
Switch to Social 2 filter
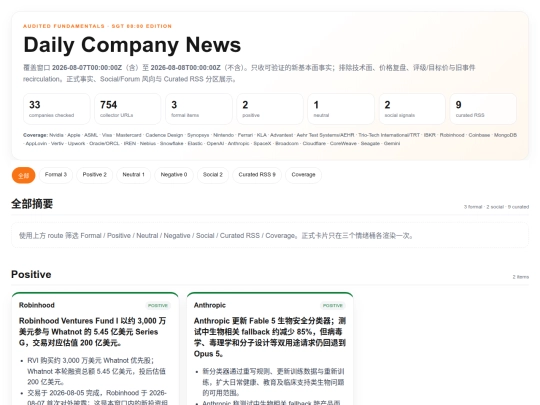213,175
